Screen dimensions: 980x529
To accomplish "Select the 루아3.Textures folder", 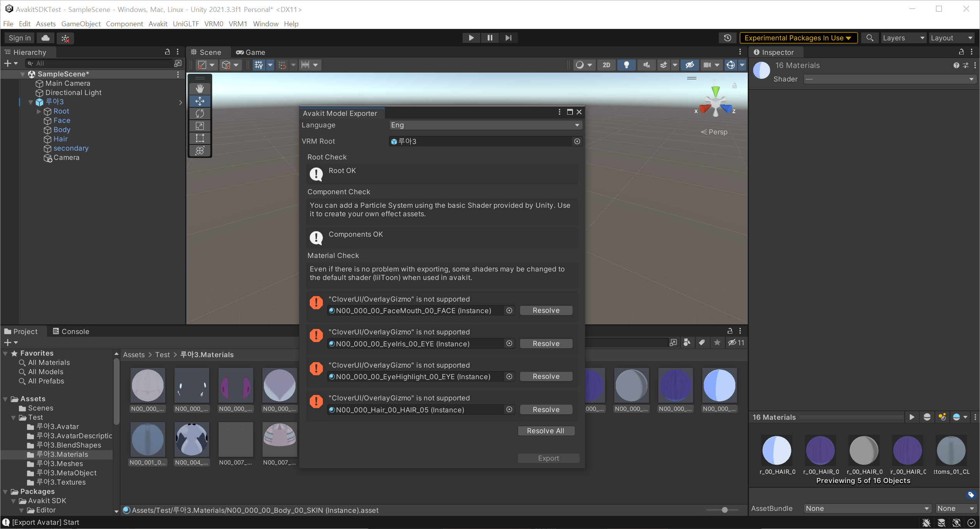I will pos(61,482).
